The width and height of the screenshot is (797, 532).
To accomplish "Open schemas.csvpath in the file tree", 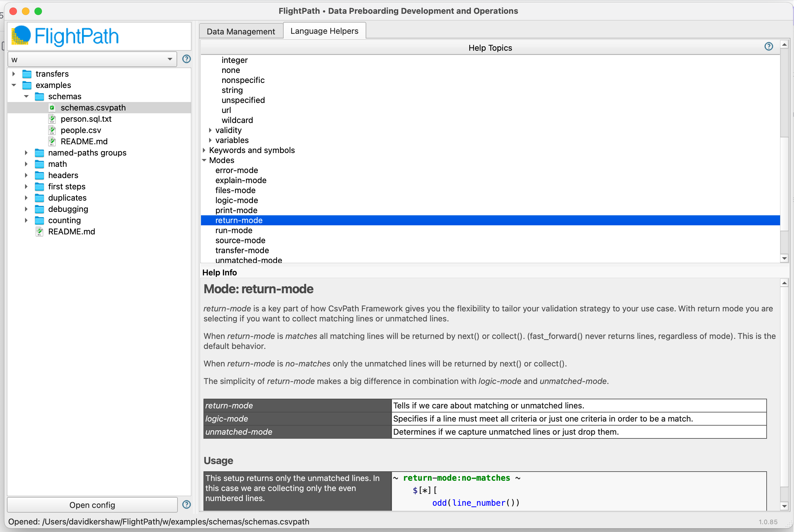I will click(x=93, y=108).
